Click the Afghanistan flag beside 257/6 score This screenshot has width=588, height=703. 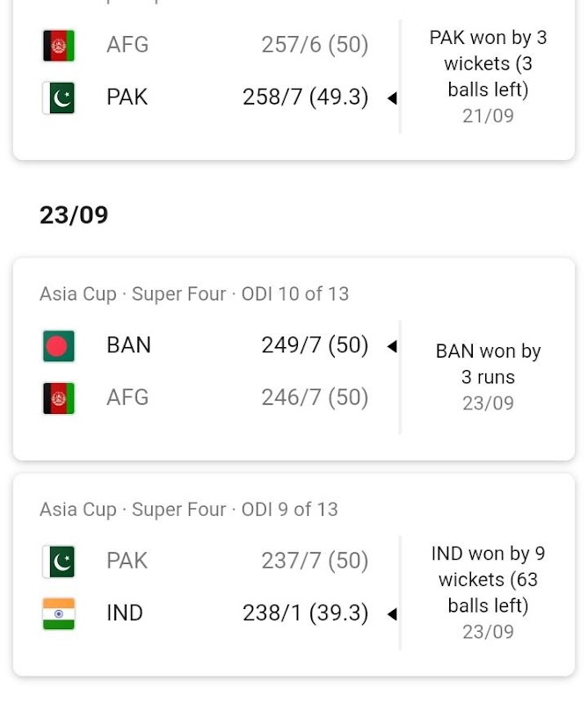click(x=59, y=46)
